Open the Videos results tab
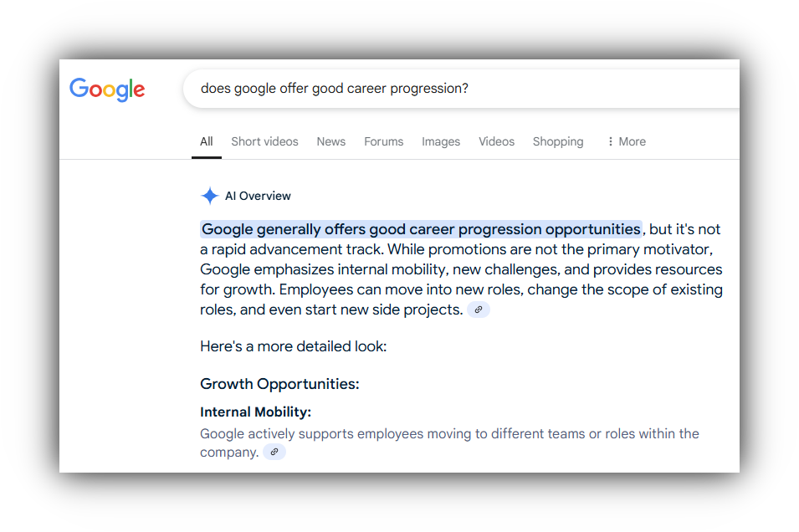 click(x=496, y=141)
